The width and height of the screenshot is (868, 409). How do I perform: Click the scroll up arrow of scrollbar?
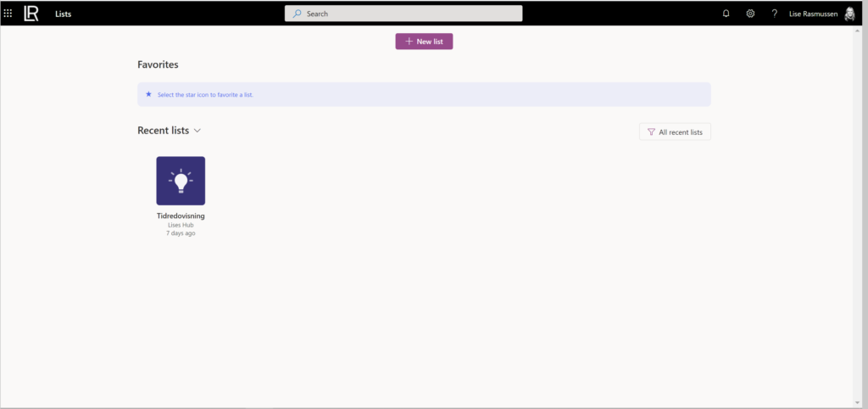(858, 30)
